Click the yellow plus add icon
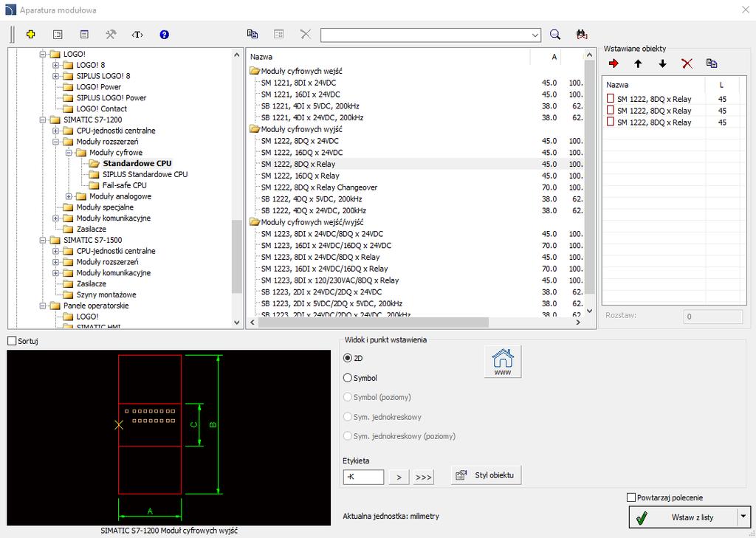 (x=31, y=34)
